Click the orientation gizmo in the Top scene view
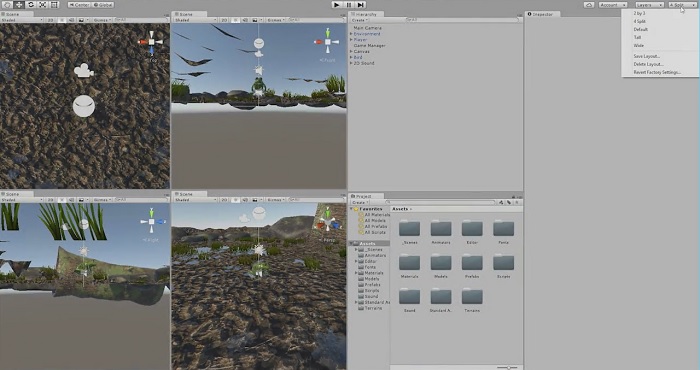The height and width of the screenshot is (370, 700). [152, 42]
